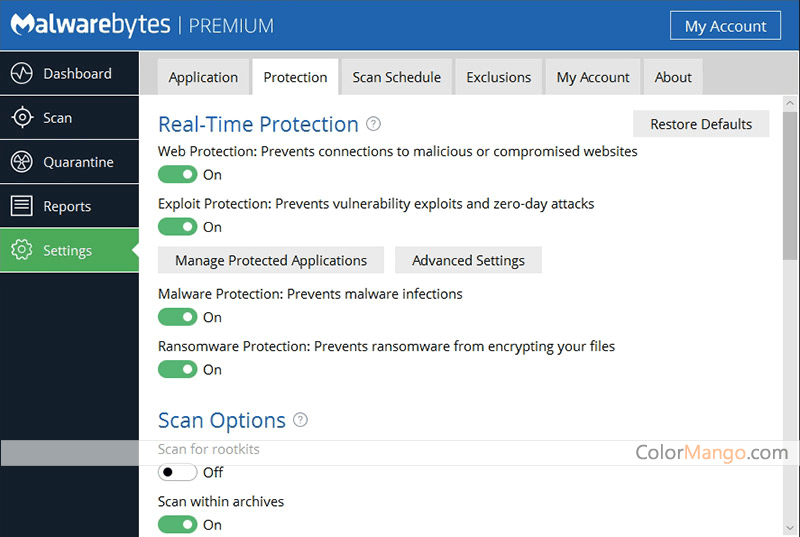Turn off the Web Protection toggle
The width and height of the screenshot is (800, 537).
(x=178, y=174)
